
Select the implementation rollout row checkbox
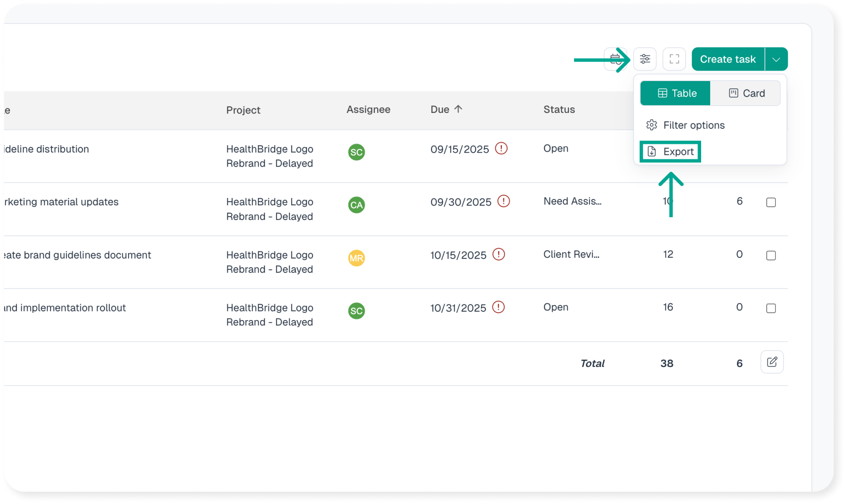771,308
